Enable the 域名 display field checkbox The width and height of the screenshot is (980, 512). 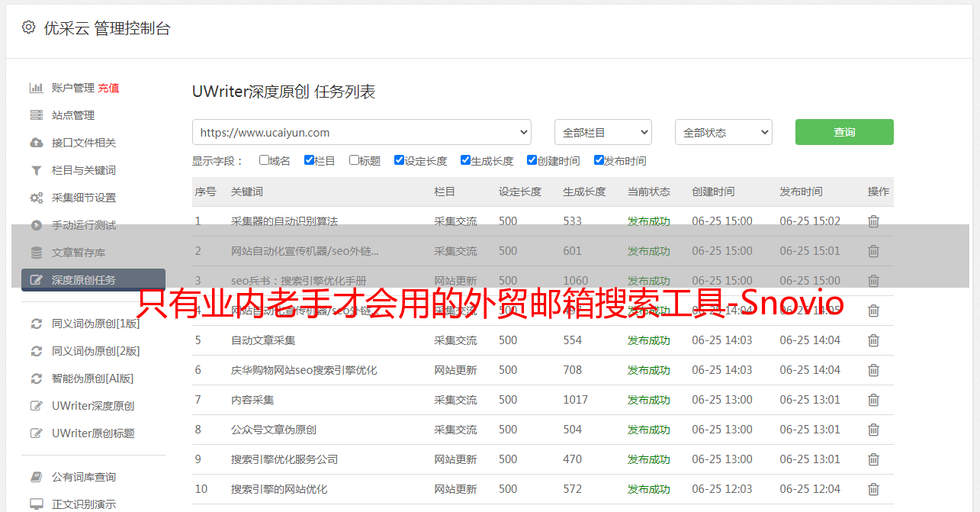point(264,160)
